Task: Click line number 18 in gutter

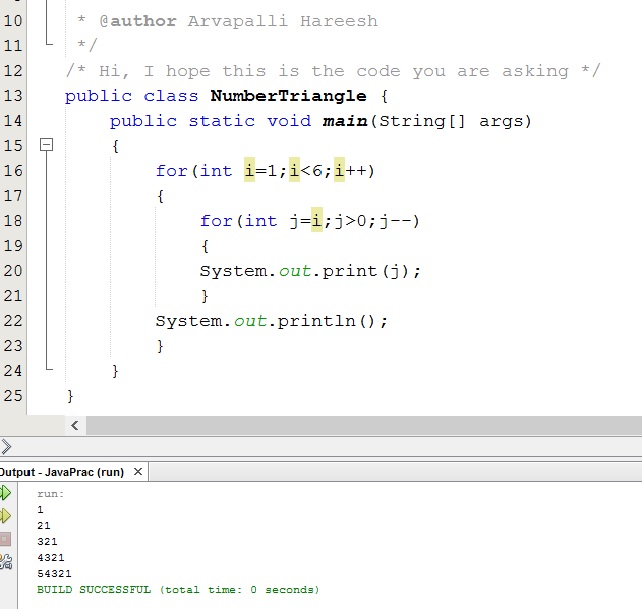Action: [x=13, y=221]
